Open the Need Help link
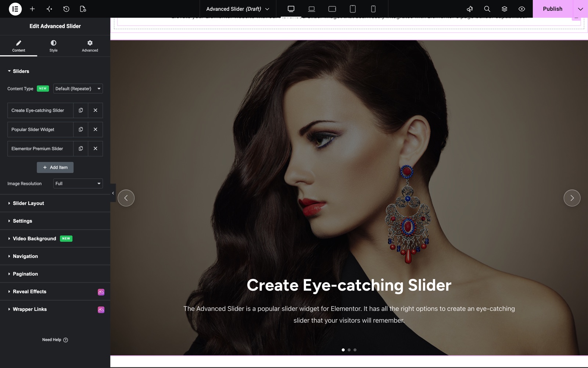Image resolution: width=588 pixels, height=368 pixels. point(55,340)
